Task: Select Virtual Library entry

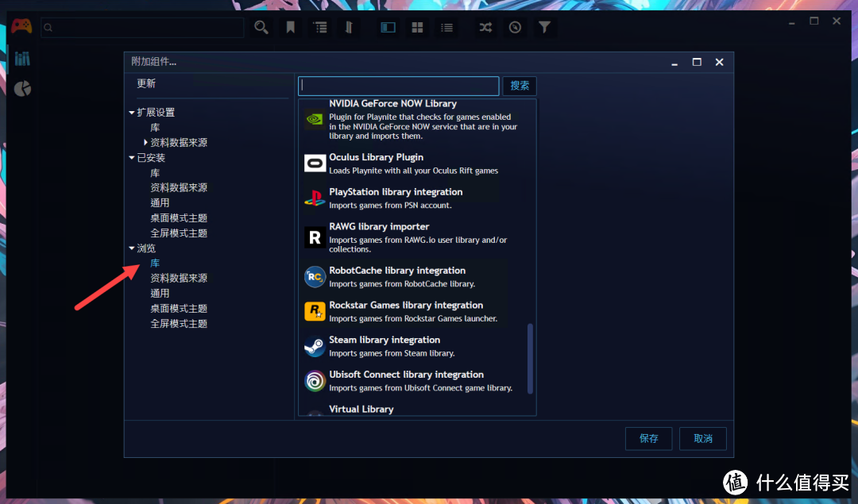Action: point(361,409)
